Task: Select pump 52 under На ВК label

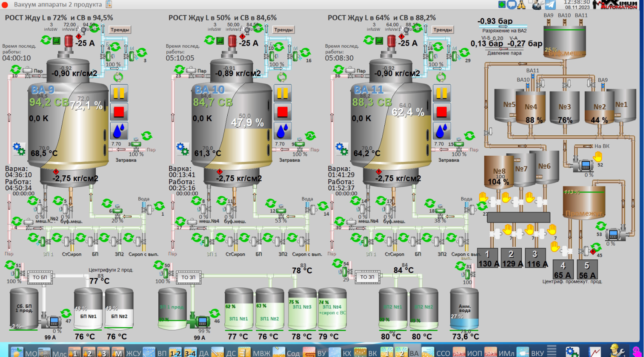Action: (x=583, y=165)
